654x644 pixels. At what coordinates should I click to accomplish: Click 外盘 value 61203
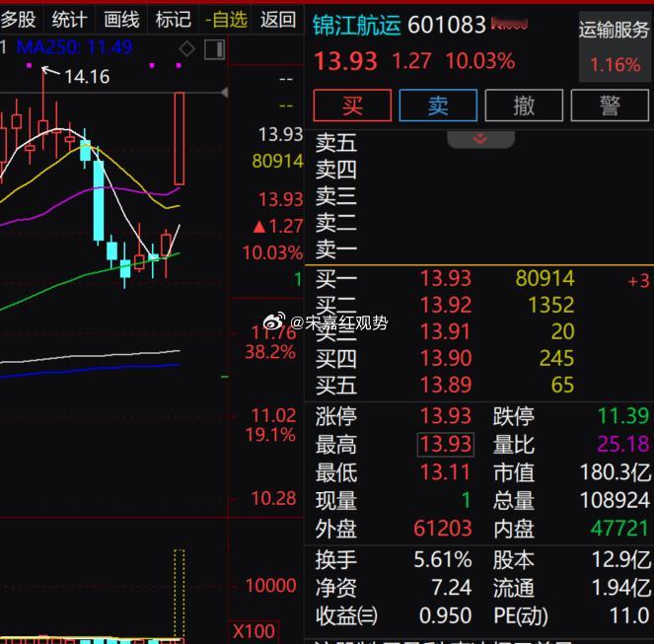(443, 529)
